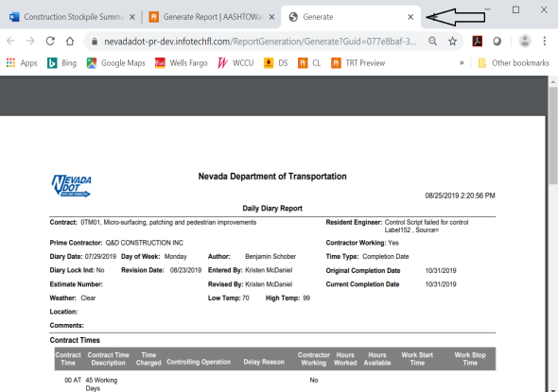Open the Google Maps bookmark

116,63
